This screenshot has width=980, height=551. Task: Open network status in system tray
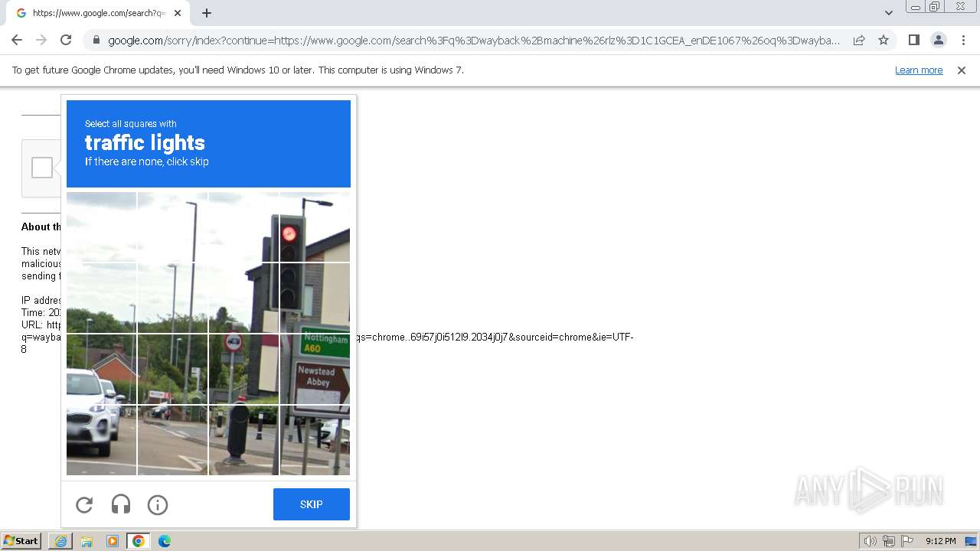pos(889,541)
